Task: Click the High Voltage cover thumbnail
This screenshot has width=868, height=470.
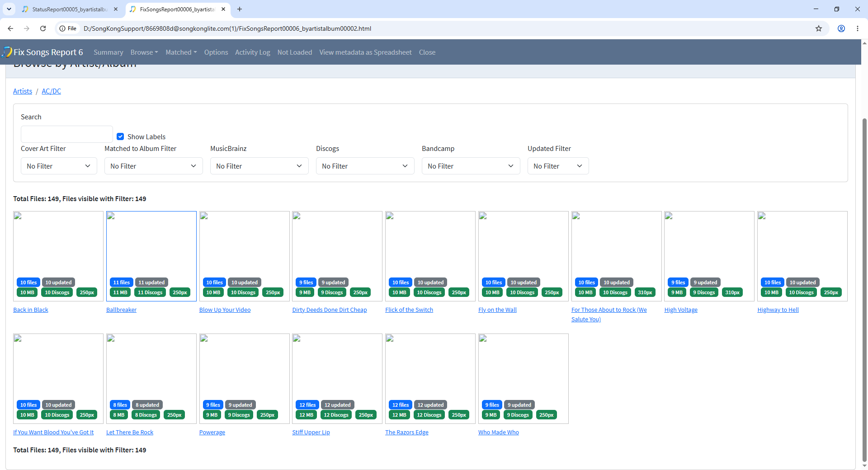Action: click(x=709, y=256)
